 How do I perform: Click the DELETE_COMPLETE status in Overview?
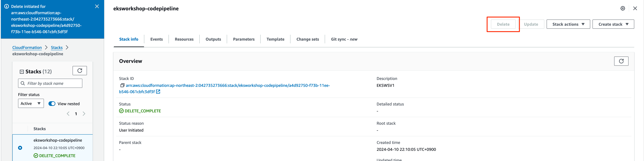(x=143, y=111)
